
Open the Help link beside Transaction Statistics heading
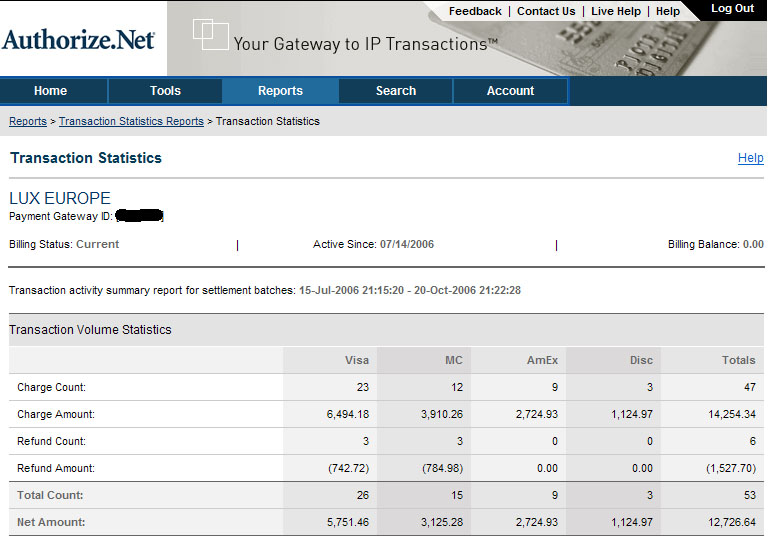[x=750, y=158]
